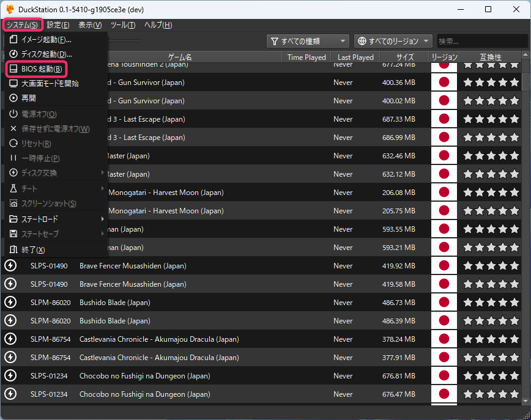Expand the ディスク交換 submenu
Image resolution: width=531 pixels, height=420 pixels.
click(x=56, y=173)
